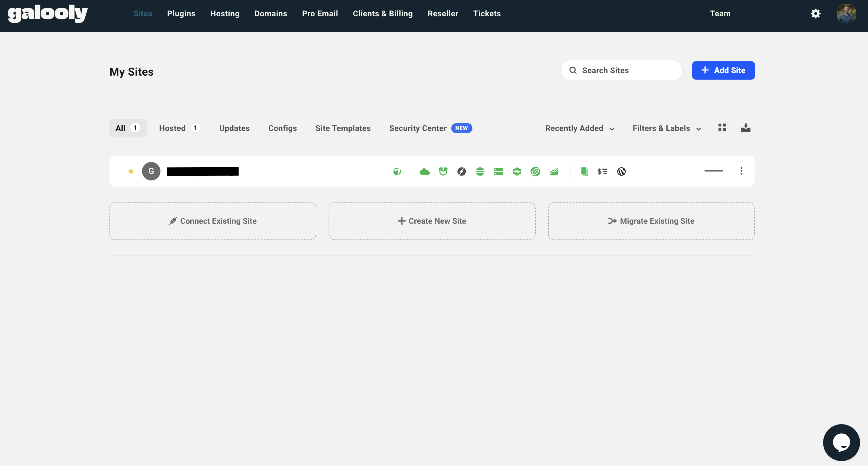
Task: Open client billing dollar icon
Action: 602,172
